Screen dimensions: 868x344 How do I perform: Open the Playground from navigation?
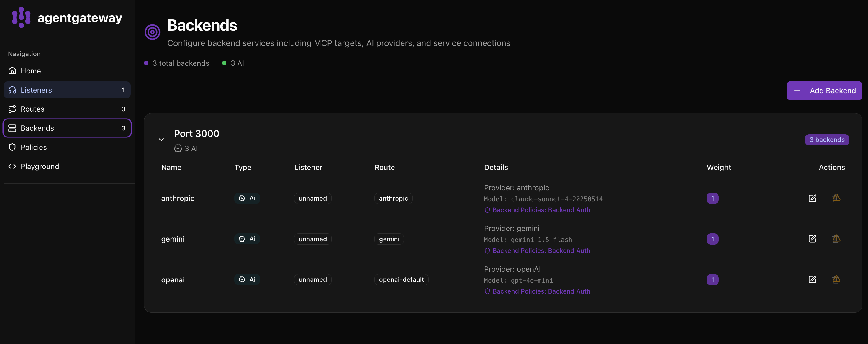point(40,166)
